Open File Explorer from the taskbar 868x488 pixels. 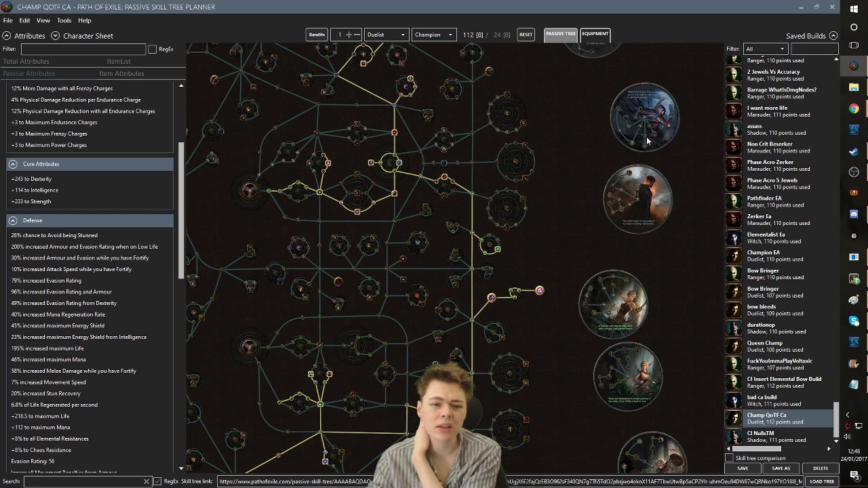854,87
